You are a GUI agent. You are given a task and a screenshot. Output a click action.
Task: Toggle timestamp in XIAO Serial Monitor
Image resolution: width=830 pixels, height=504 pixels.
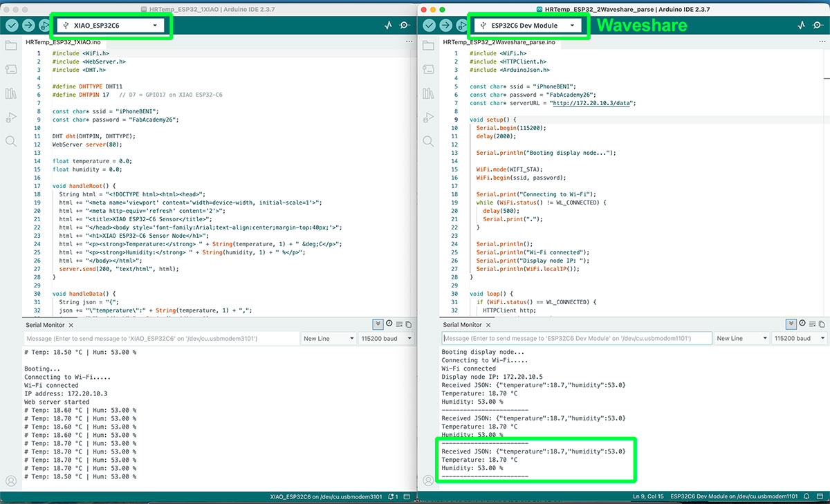click(389, 324)
